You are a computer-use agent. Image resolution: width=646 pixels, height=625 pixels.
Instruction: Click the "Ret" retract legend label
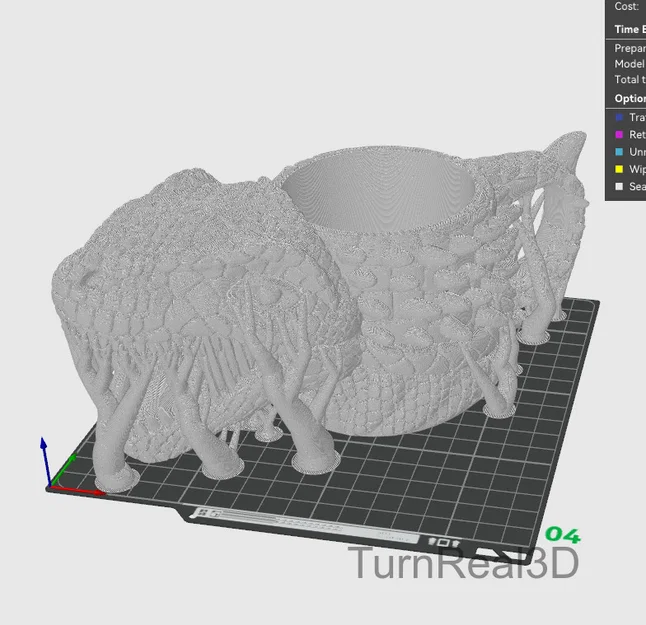[x=637, y=135]
